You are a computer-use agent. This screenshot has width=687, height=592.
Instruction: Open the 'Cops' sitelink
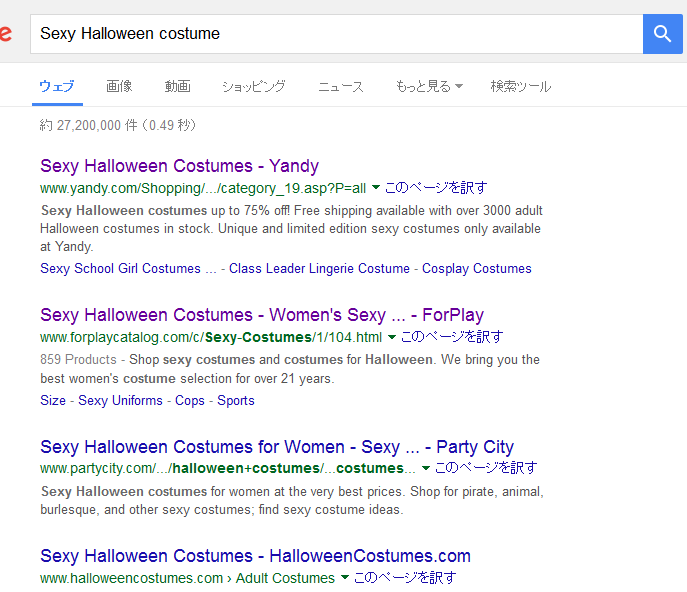click(x=190, y=400)
